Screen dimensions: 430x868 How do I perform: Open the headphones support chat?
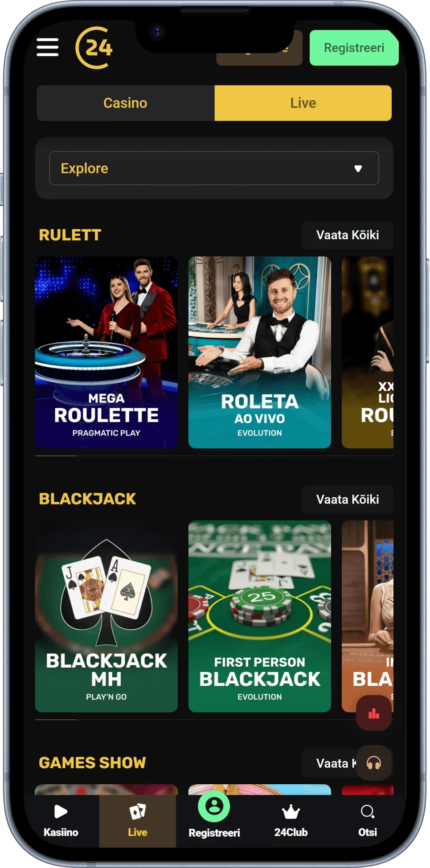point(374,763)
